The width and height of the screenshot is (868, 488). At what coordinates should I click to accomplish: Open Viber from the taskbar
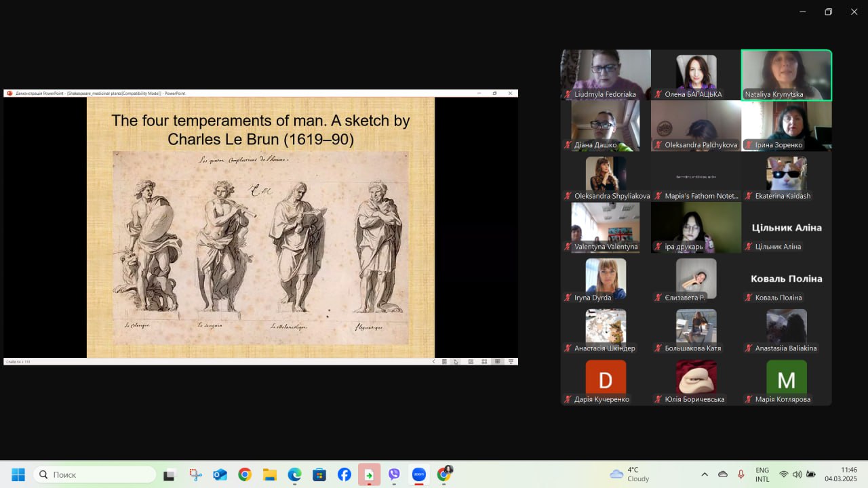coord(394,474)
